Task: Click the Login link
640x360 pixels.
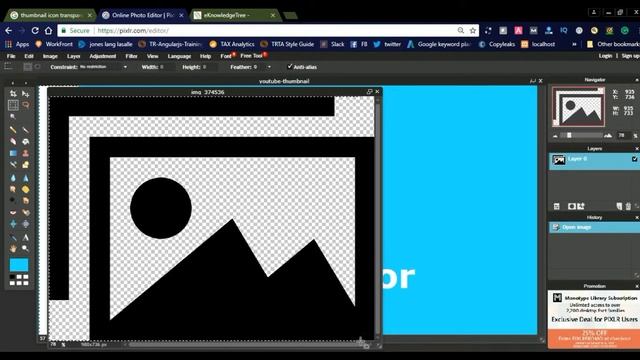Action: [x=605, y=56]
